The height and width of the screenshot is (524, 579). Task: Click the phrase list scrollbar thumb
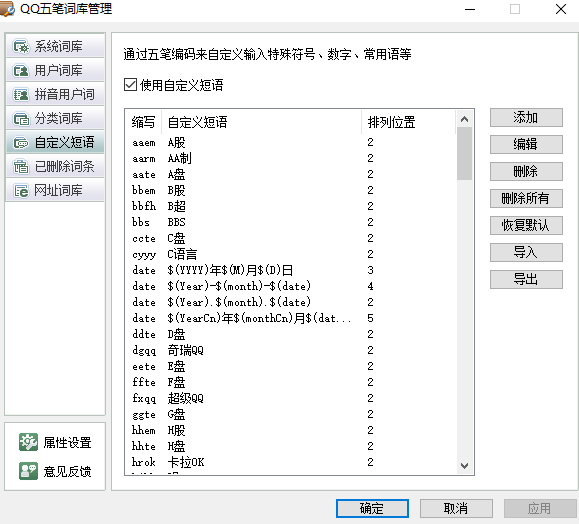tap(465, 154)
